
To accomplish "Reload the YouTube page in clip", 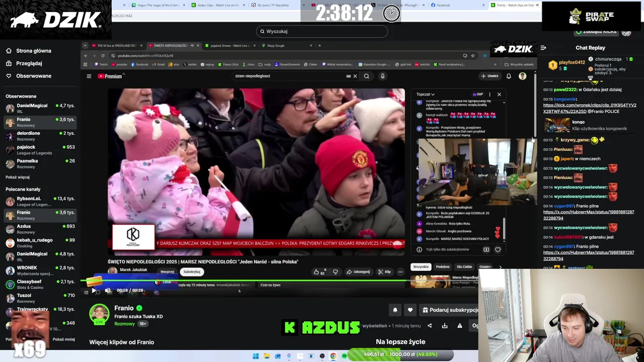I will click(103, 56).
